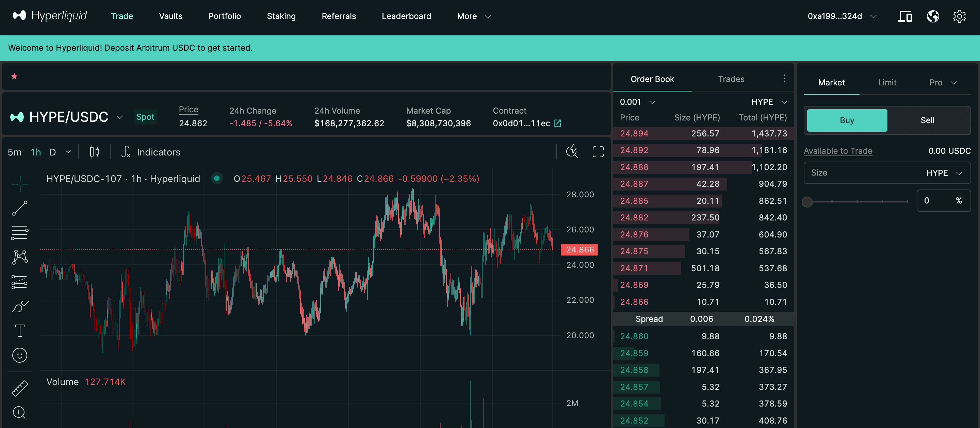Select the forecasting position tool

tap(20, 282)
